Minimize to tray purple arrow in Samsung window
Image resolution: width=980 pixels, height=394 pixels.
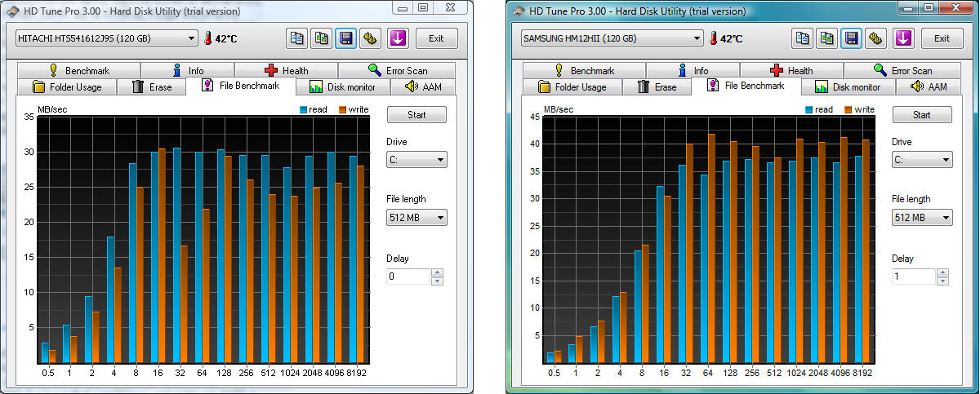903,38
